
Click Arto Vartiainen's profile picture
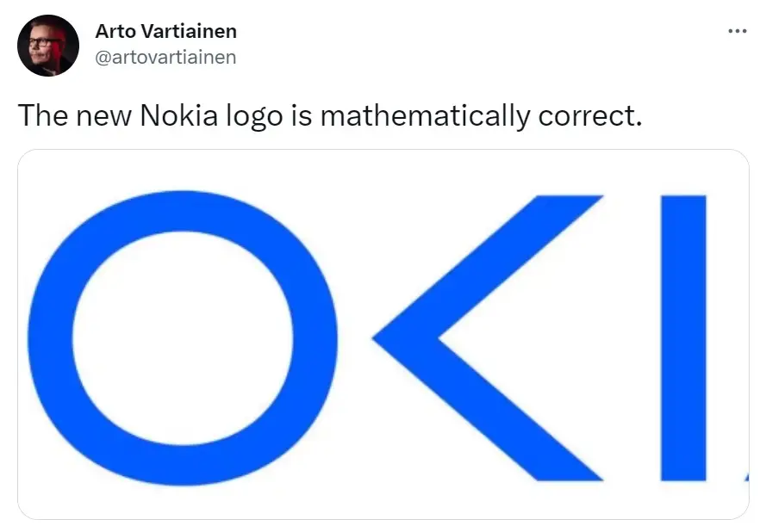pos(48,44)
